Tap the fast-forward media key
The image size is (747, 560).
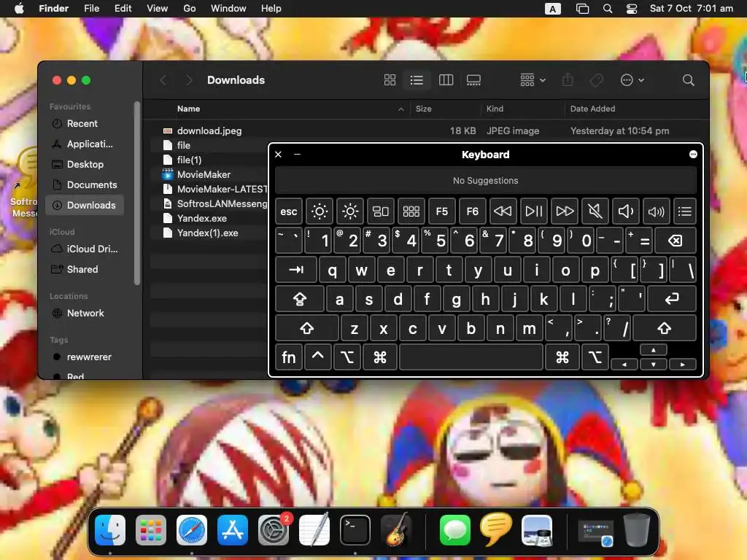coord(565,211)
